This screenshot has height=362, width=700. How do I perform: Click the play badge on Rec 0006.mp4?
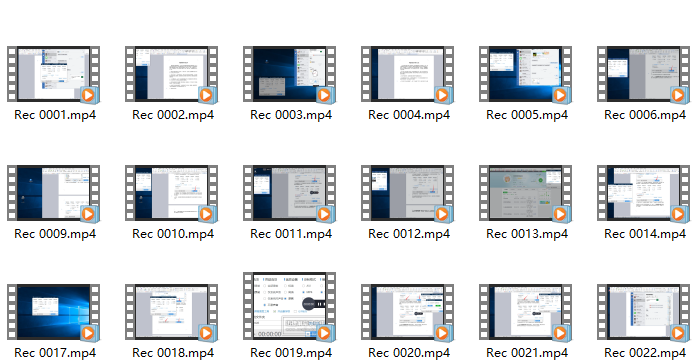pyautogui.click(x=679, y=95)
